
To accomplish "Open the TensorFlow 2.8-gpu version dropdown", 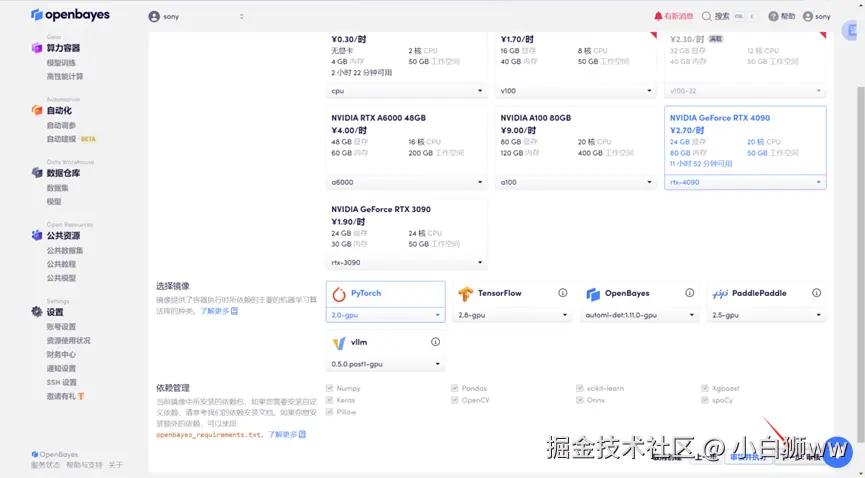I will [x=512, y=315].
